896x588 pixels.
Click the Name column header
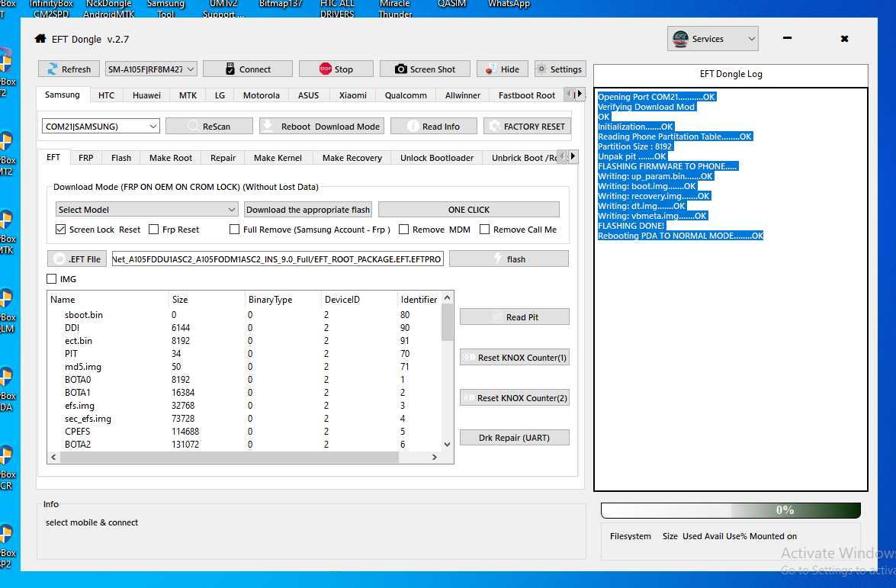point(108,300)
